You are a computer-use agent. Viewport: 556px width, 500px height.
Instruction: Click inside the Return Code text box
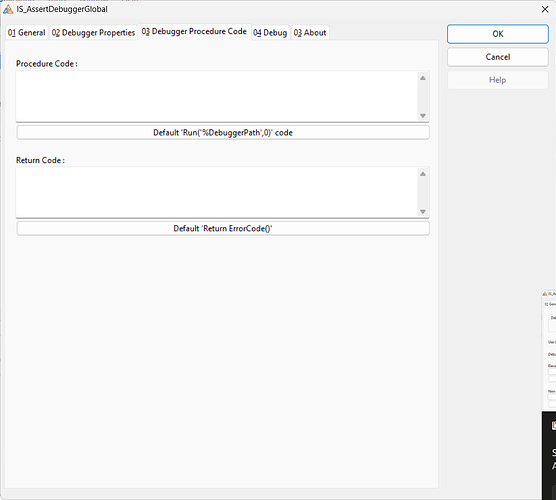pyautogui.click(x=216, y=193)
